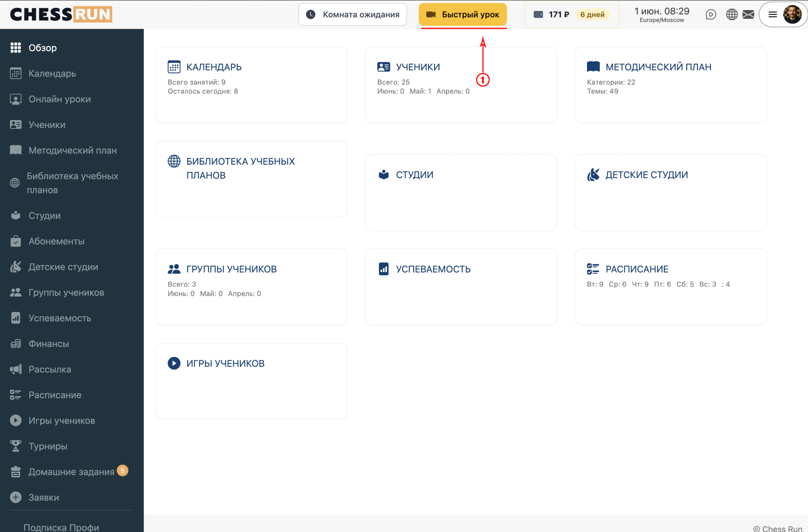The image size is (808, 532).
Task: Go to Рассылка megaphone item
Action: coord(72,369)
